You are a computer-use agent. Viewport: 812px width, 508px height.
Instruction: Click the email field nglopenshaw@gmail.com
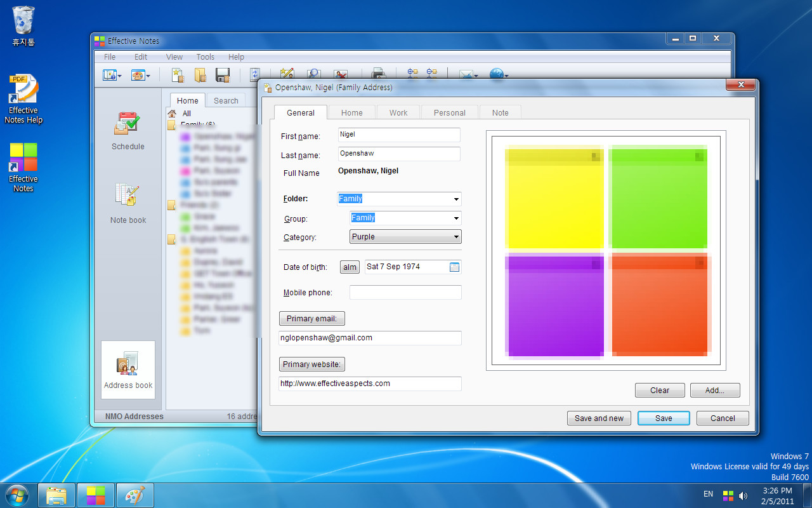(x=370, y=338)
